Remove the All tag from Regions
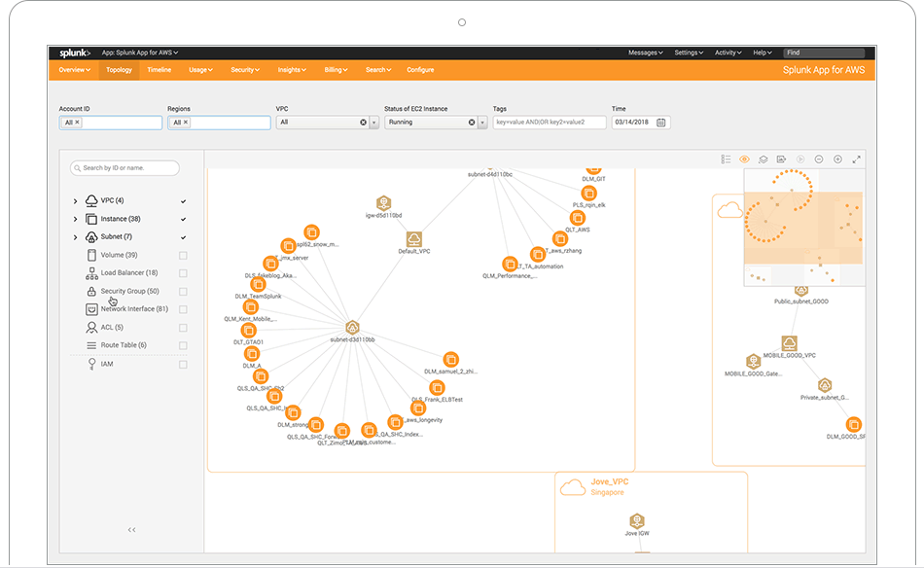 (x=186, y=123)
